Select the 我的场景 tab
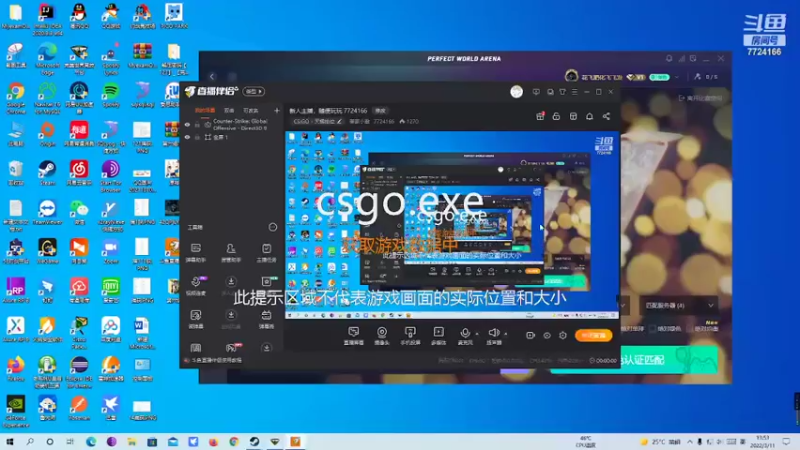Image resolution: width=800 pixels, height=450 pixels. point(205,110)
